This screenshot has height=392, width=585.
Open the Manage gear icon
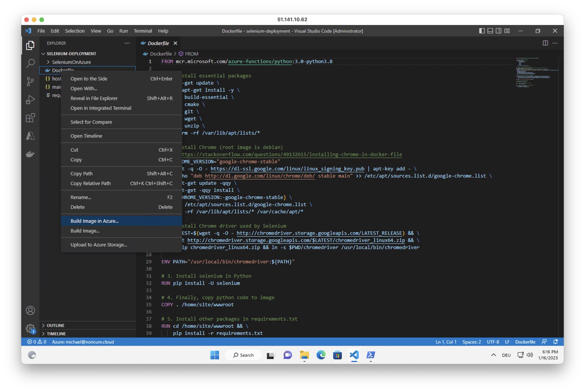click(x=30, y=329)
